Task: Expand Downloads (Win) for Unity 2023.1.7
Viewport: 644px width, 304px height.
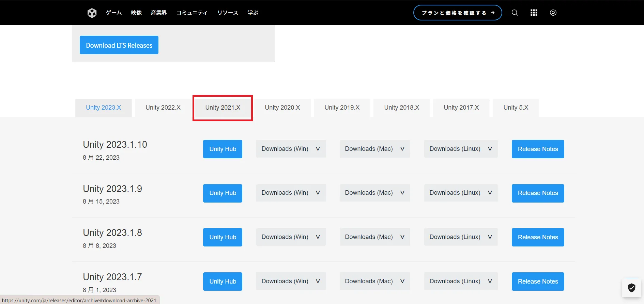Action: click(291, 281)
